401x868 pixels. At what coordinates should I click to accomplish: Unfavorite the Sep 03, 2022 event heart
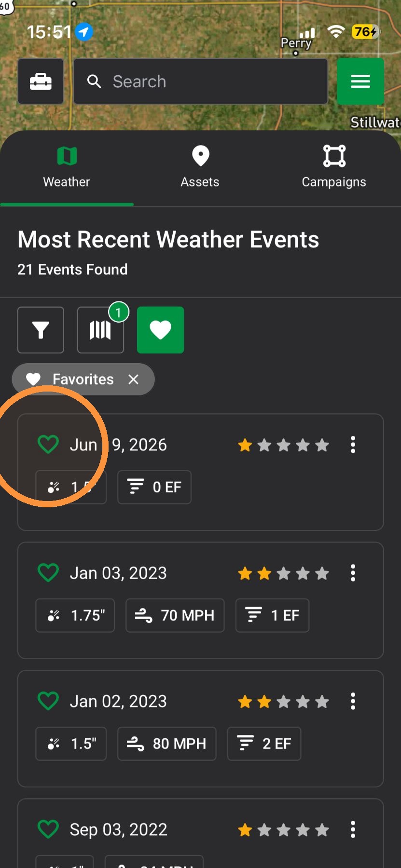click(48, 829)
